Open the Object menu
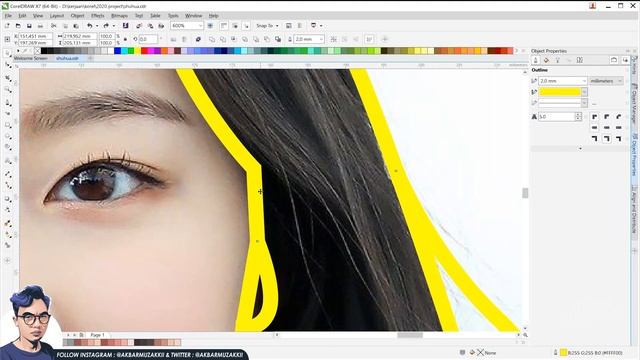Image resolution: width=640 pixels, height=360 pixels. 77,16
